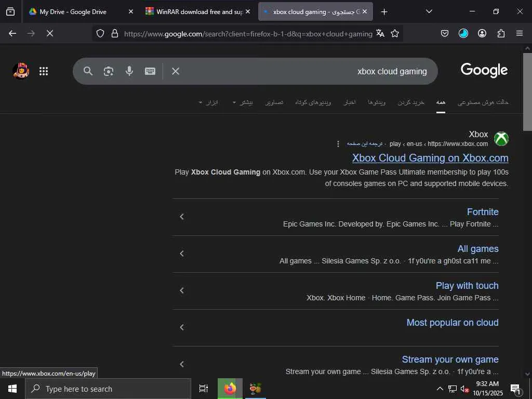532x399 pixels.
Task: Select the تصاویر images tab
Action: (x=274, y=102)
